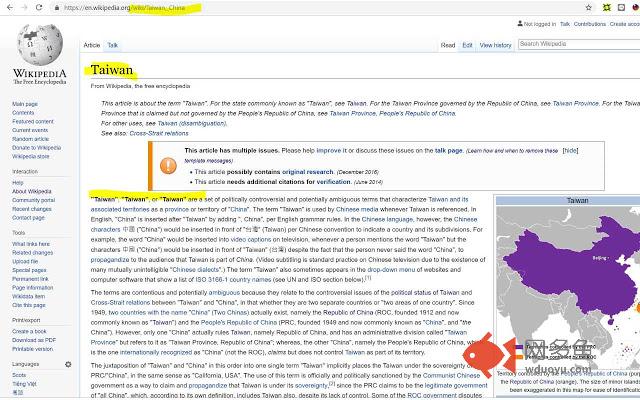Viewport: 640px width, 400px height.
Task: Reload the page with the refresh icon
Action: pos(38,7)
